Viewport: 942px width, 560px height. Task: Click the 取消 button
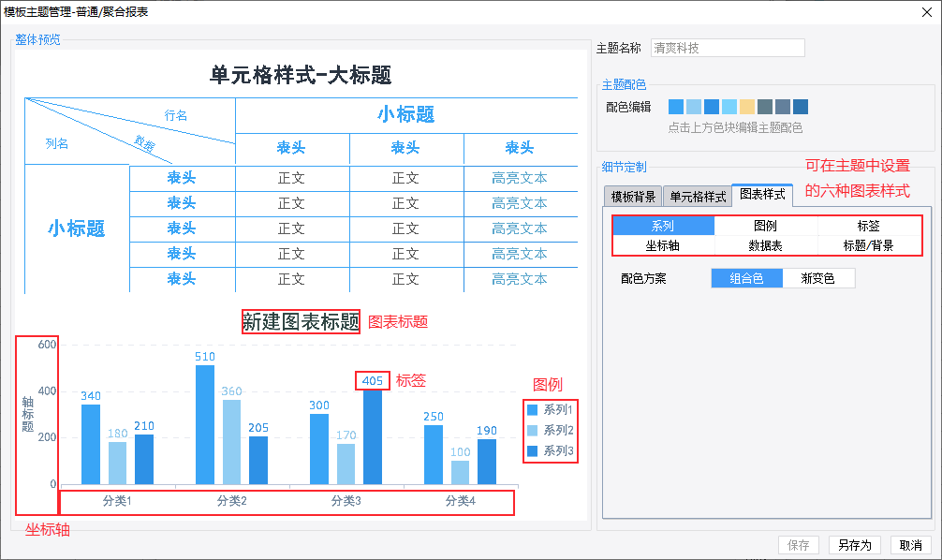[911, 545]
